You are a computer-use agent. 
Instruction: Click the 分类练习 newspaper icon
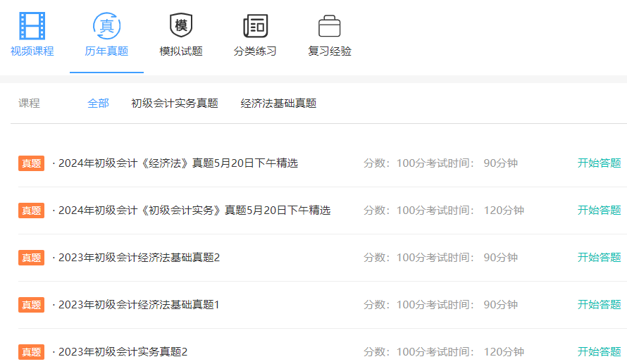click(255, 26)
